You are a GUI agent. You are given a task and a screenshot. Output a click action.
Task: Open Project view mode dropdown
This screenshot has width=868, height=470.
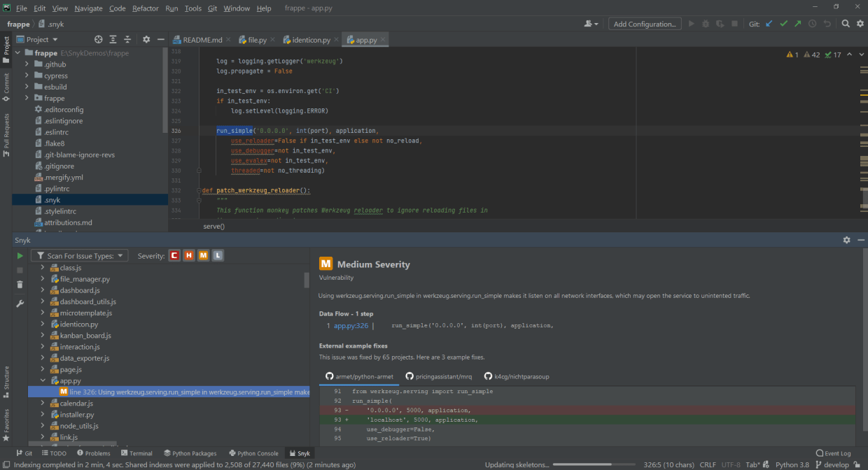coord(38,40)
